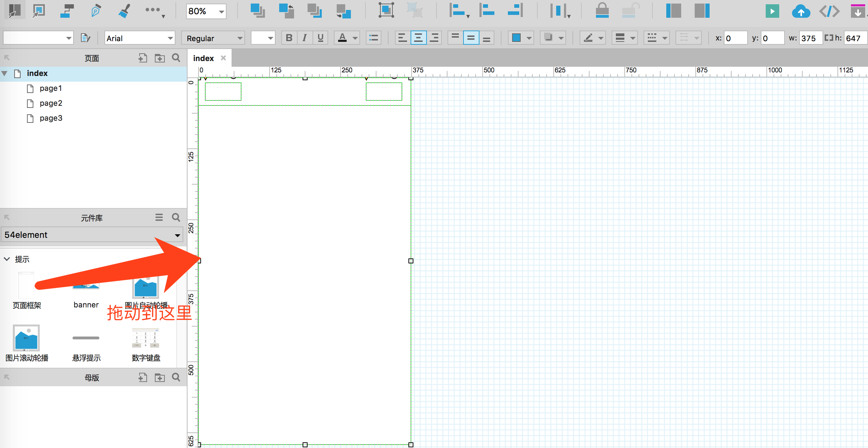Click the Group widgets icon
868x448 pixels.
pyautogui.click(x=386, y=10)
